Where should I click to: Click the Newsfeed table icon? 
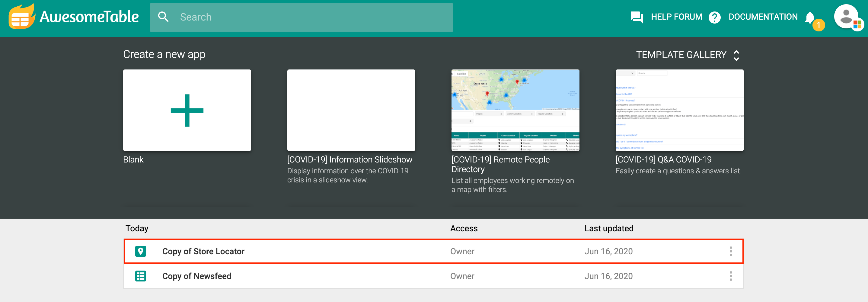coord(141,276)
